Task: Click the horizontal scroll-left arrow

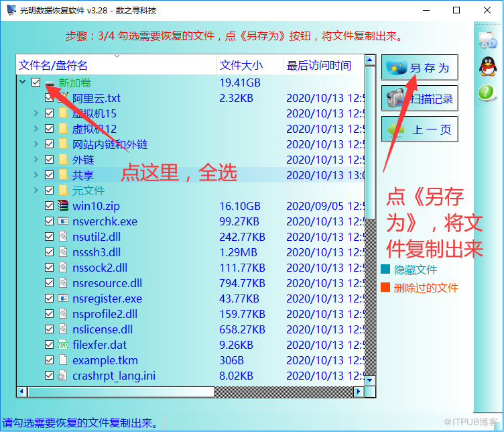Action: coord(22,392)
